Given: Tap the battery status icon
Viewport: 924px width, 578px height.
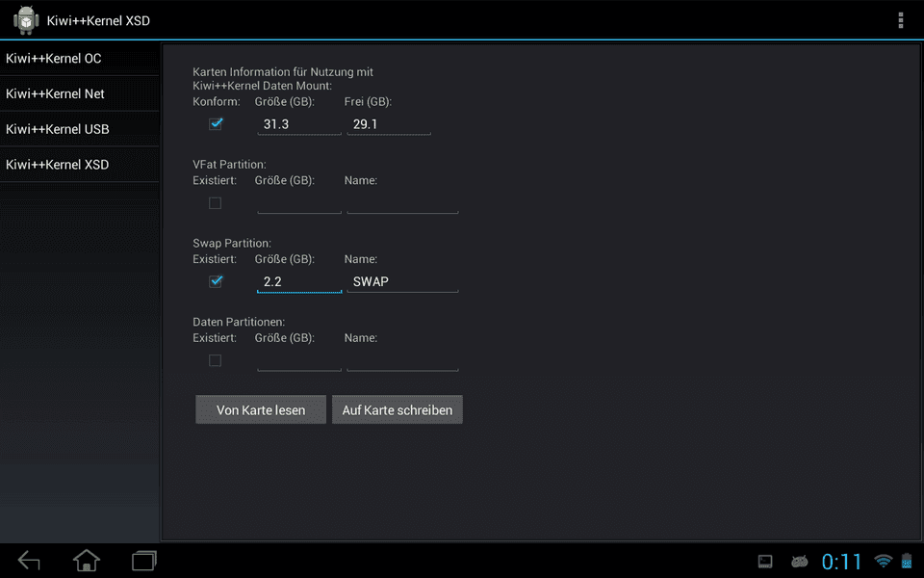Looking at the screenshot, I should 907,561.
